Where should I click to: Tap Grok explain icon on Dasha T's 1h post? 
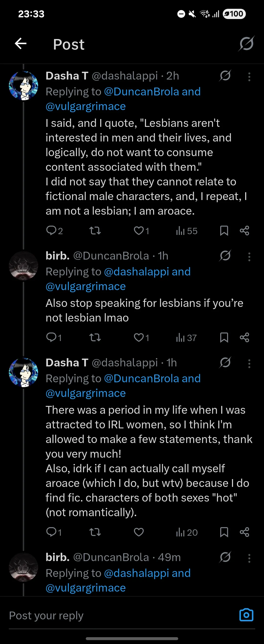tap(225, 362)
